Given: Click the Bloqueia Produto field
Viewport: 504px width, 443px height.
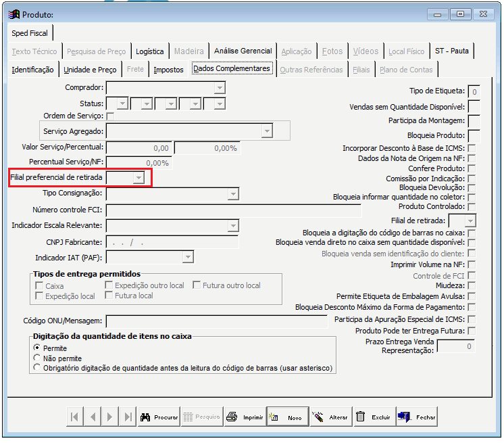Looking at the screenshot, I should [x=474, y=136].
